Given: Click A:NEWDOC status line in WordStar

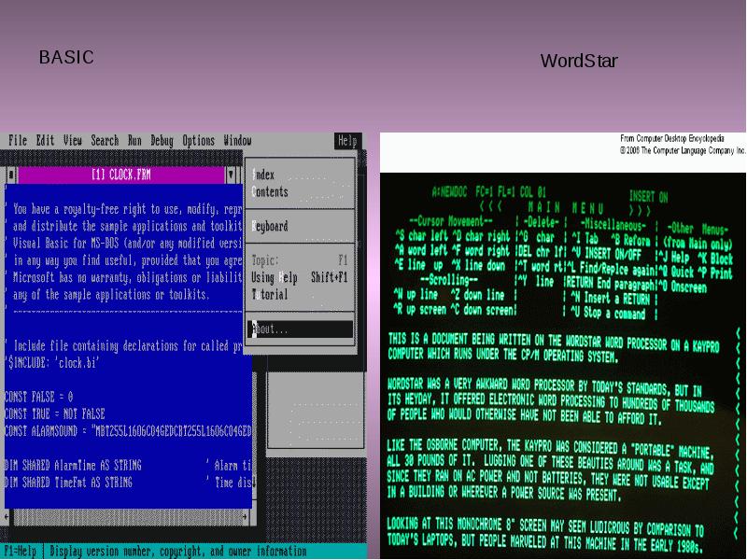Looking at the screenshot, I should click(x=488, y=192).
